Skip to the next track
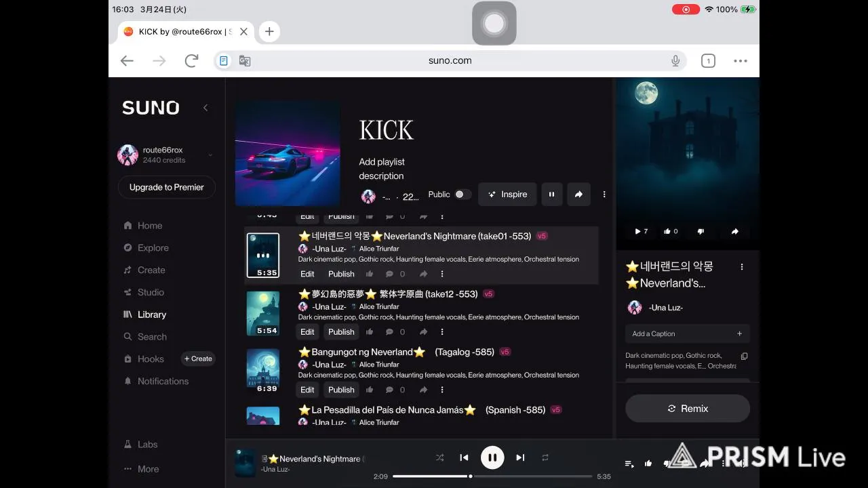This screenshot has width=868, height=488. pyautogui.click(x=520, y=457)
